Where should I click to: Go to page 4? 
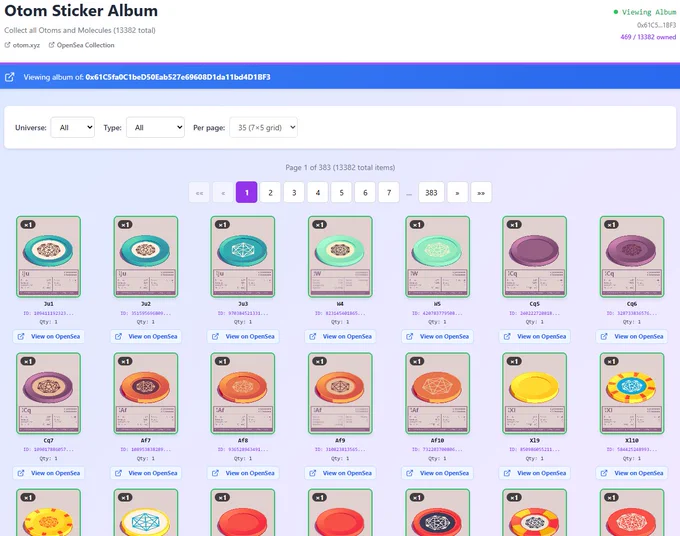tap(318, 193)
